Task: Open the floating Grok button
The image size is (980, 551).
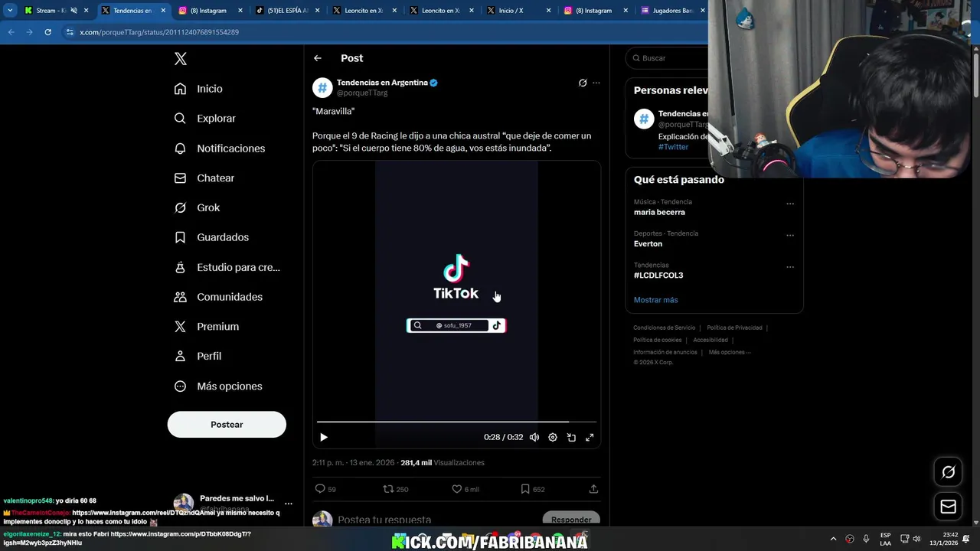Action: click(948, 472)
